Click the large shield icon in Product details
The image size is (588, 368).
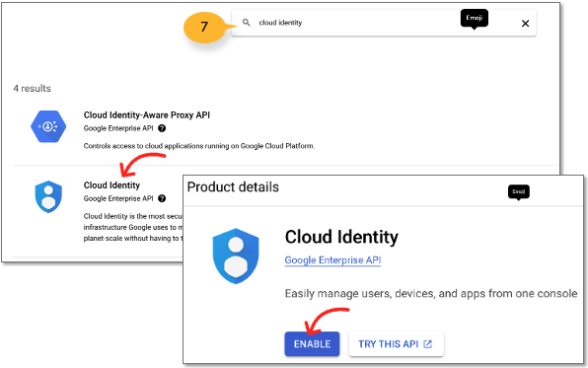(236, 257)
